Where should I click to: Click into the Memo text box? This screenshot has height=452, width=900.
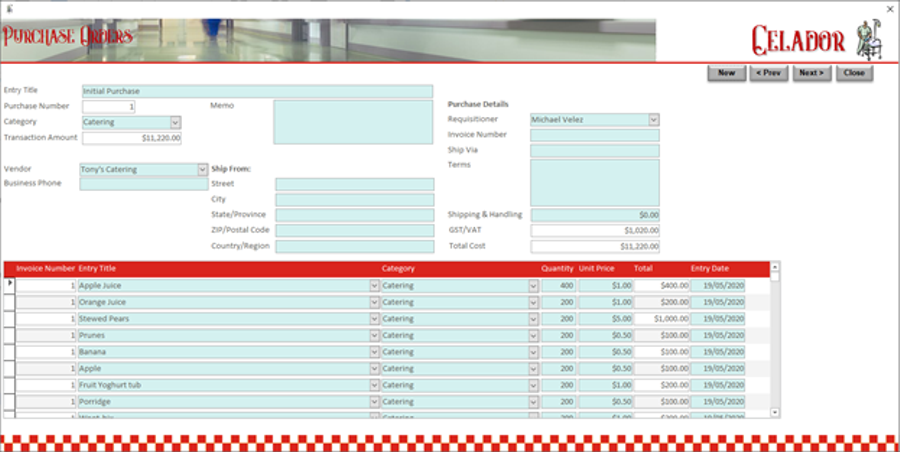[353, 122]
